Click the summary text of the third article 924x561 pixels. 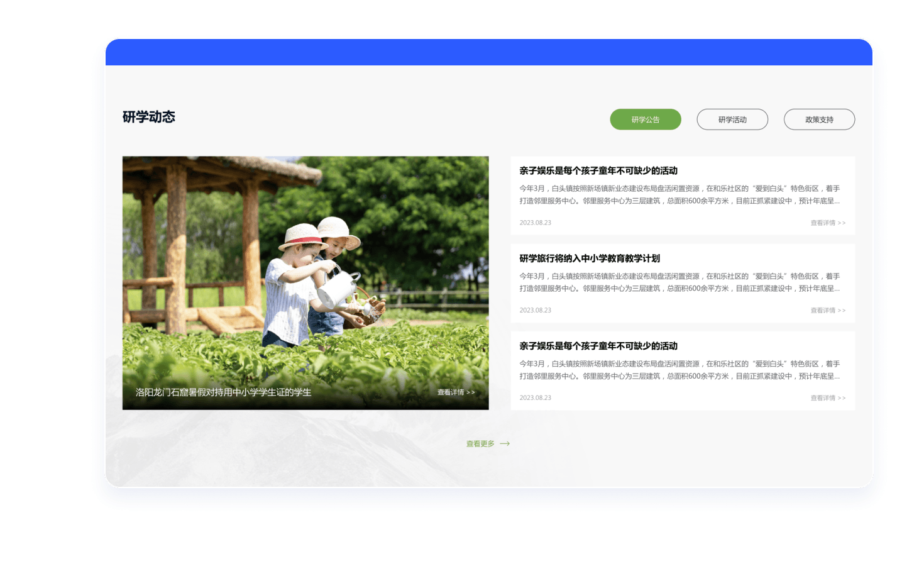coord(679,370)
